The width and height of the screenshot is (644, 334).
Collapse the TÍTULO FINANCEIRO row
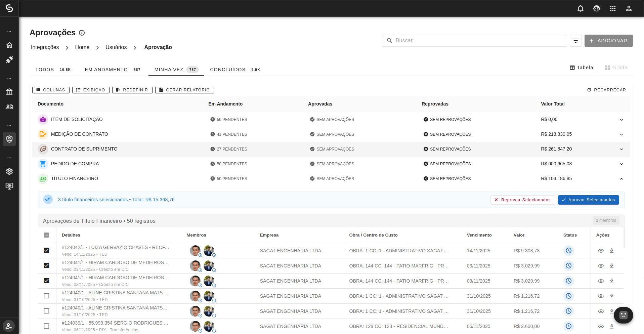coord(621,179)
